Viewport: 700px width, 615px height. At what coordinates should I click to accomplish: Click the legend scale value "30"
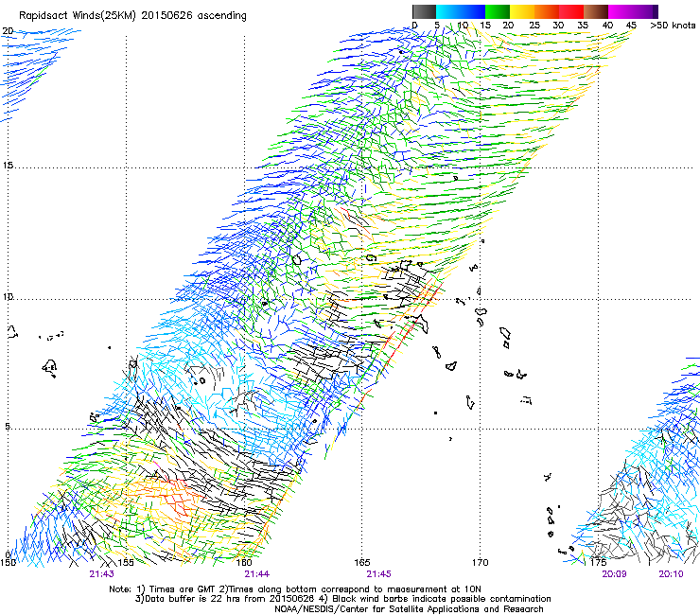558,25
